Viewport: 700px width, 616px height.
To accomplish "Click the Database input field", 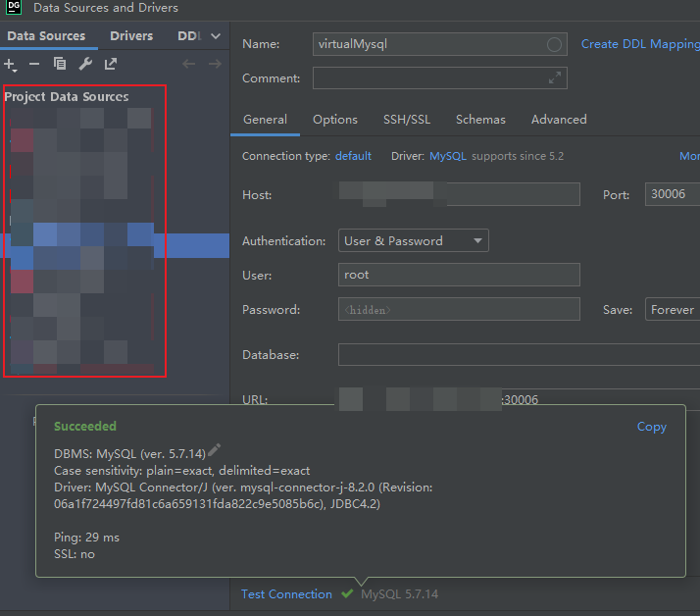I will point(519,355).
